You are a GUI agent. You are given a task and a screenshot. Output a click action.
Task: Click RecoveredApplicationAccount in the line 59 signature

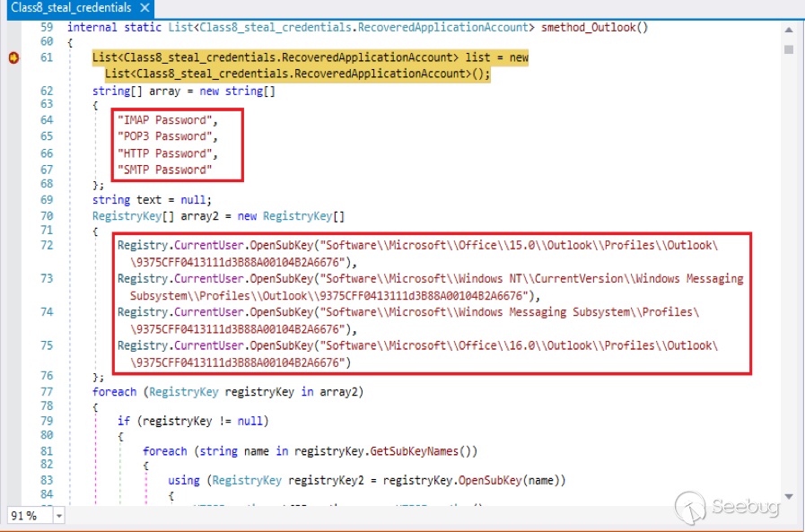(442, 27)
